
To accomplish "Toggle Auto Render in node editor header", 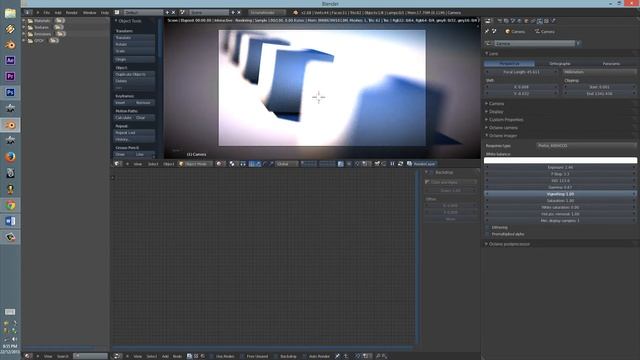I will coord(305,356).
